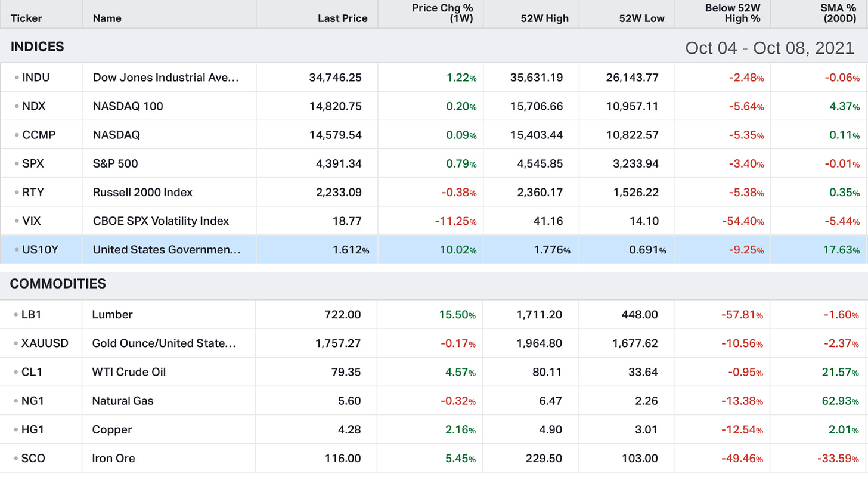Select Copper name cell
This screenshot has width=868, height=480.
point(112,429)
